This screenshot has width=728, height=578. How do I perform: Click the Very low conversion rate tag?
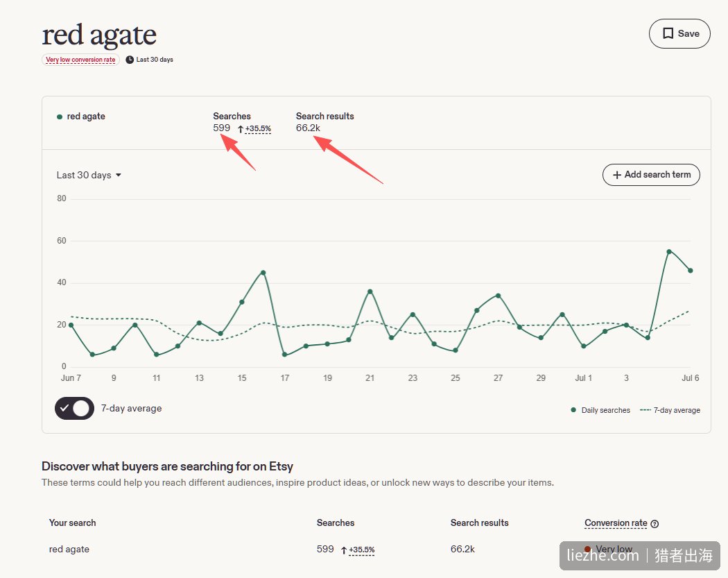[x=81, y=60]
